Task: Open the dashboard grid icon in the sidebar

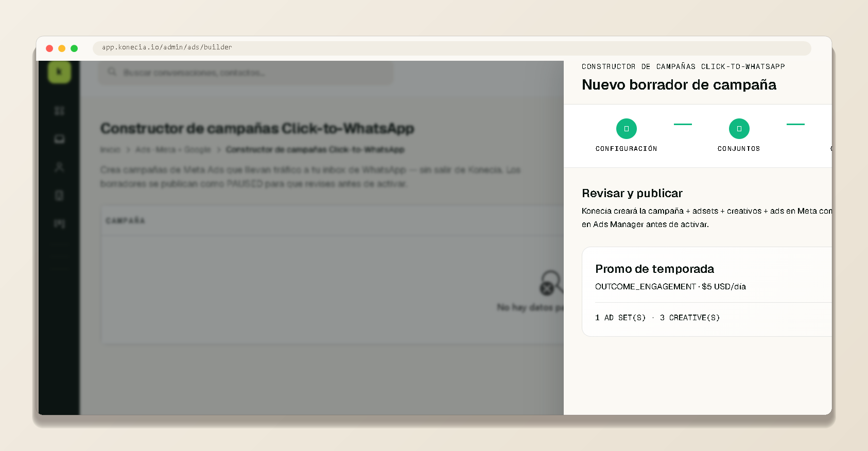Action: 59,111
